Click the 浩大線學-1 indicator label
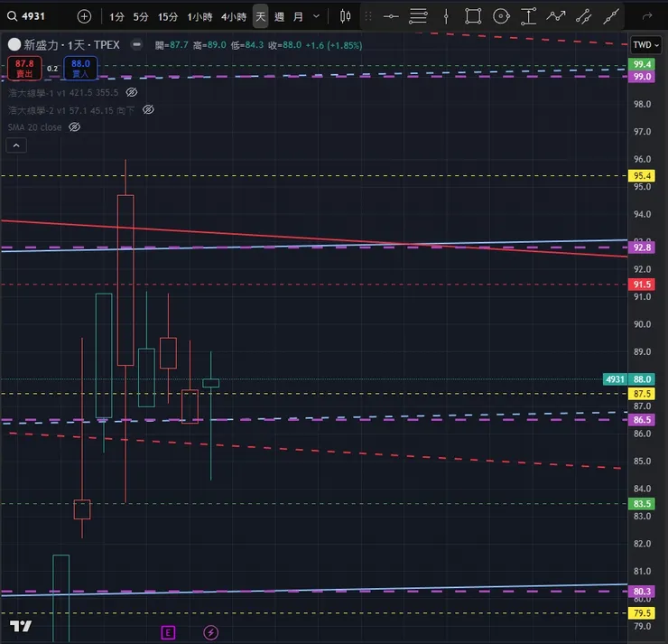Viewport: 668px width, 644px height. 63,92
